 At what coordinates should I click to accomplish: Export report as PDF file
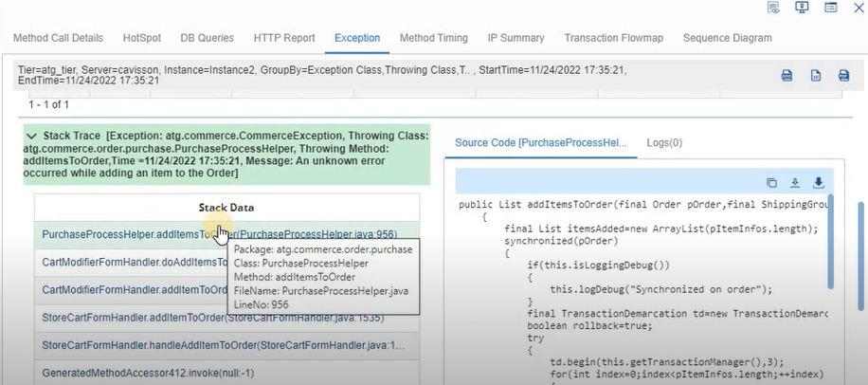(x=843, y=76)
